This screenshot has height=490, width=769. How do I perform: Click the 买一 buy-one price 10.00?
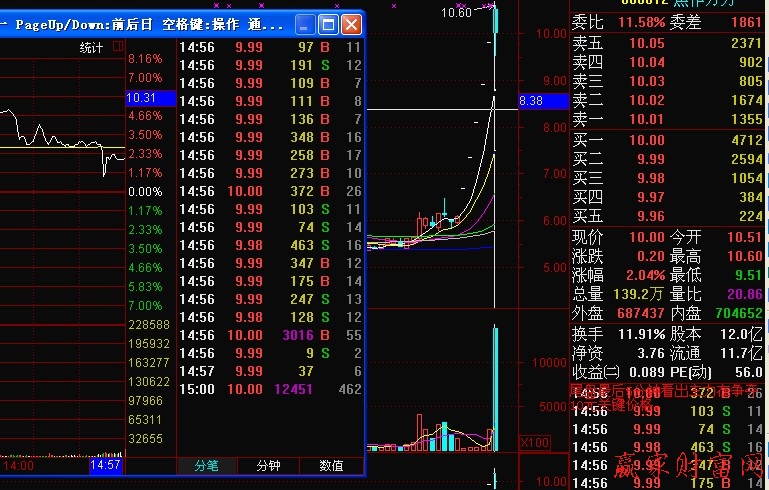point(647,140)
